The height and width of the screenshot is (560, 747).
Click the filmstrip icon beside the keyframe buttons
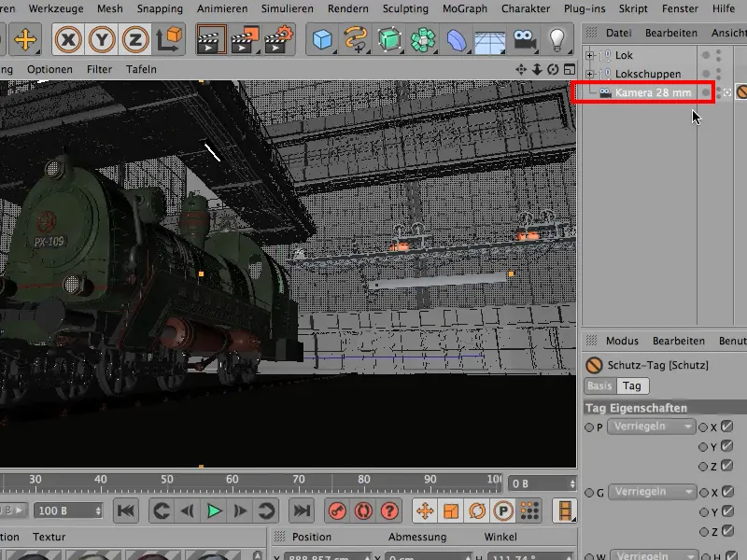click(x=565, y=511)
